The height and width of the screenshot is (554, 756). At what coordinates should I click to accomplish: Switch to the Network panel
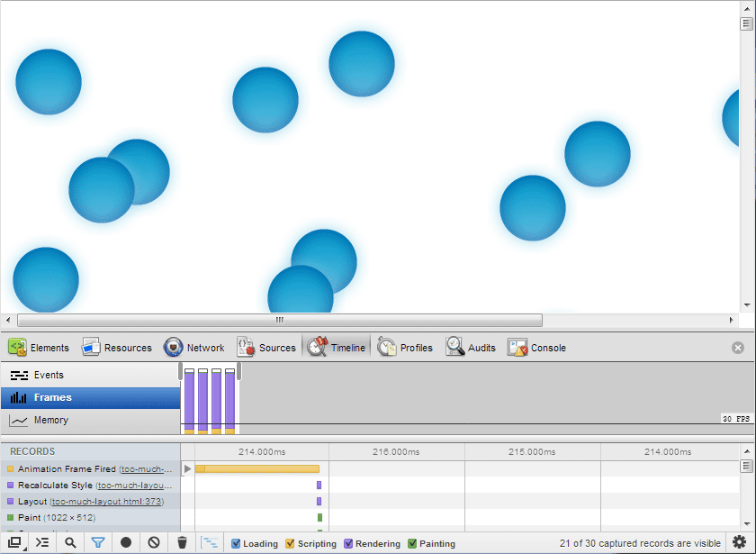tap(194, 348)
